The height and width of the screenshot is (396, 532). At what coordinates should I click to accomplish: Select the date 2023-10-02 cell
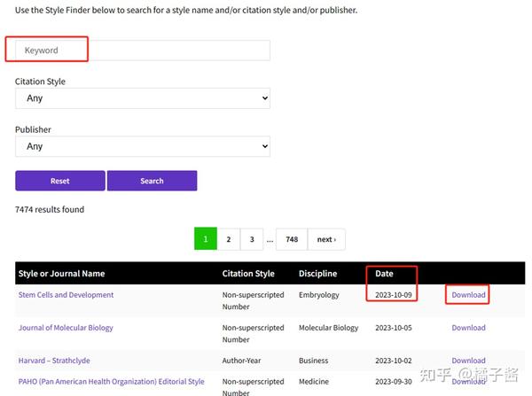pos(394,361)
